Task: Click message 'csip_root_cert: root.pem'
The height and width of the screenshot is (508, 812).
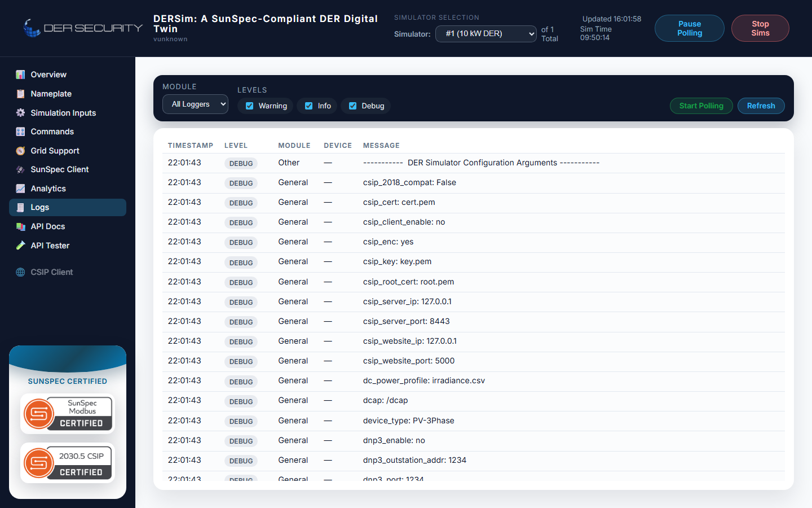Action: click(408, 282)
